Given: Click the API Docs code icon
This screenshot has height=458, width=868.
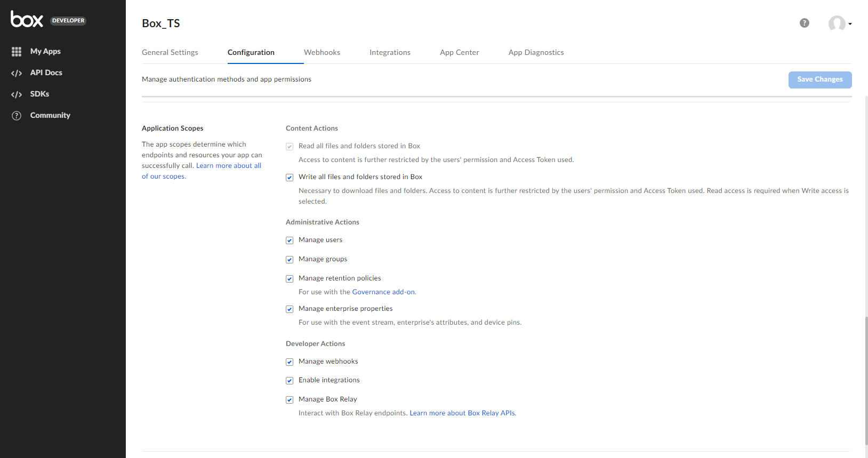Looking at the screenshot, I should [17, 73].
